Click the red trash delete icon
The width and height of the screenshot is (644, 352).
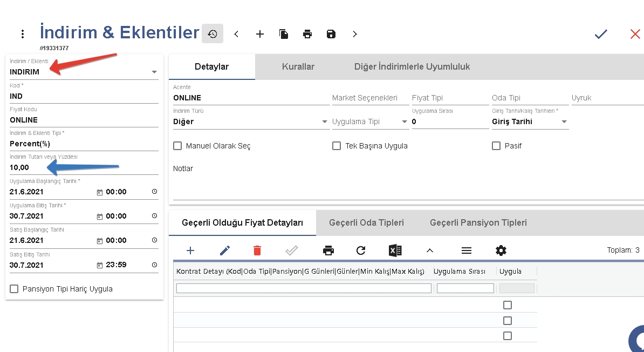tap(257, 251)
